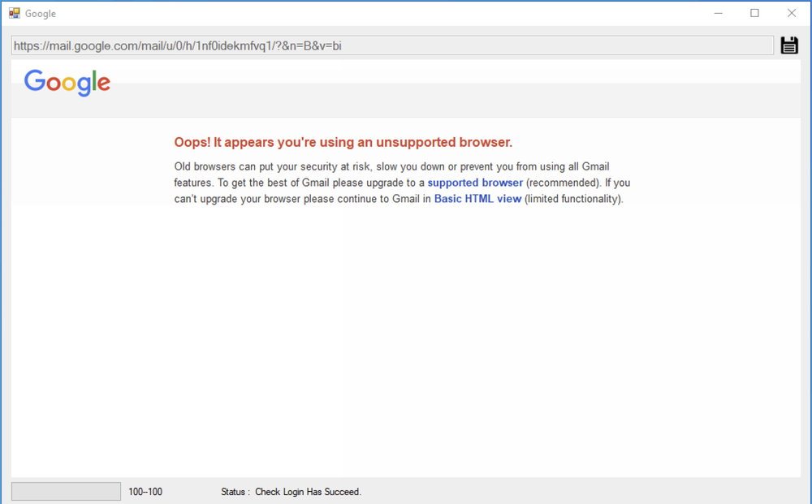Close the Google browser window

[x=791, y=13]
